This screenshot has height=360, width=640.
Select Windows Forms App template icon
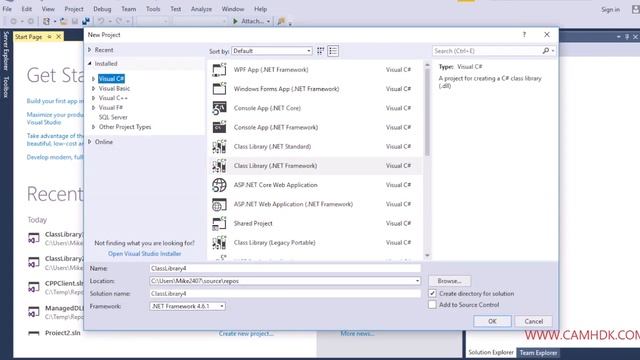[219, 89]
